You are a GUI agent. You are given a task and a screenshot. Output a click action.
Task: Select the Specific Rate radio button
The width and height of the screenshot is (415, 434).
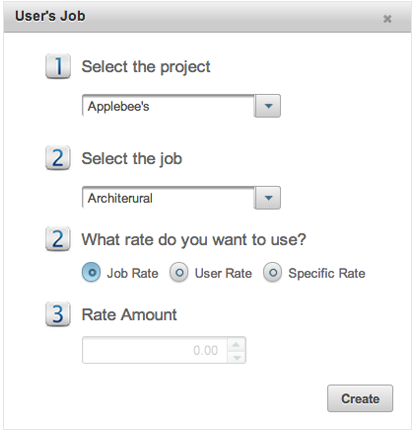click(x=273, y=273)
